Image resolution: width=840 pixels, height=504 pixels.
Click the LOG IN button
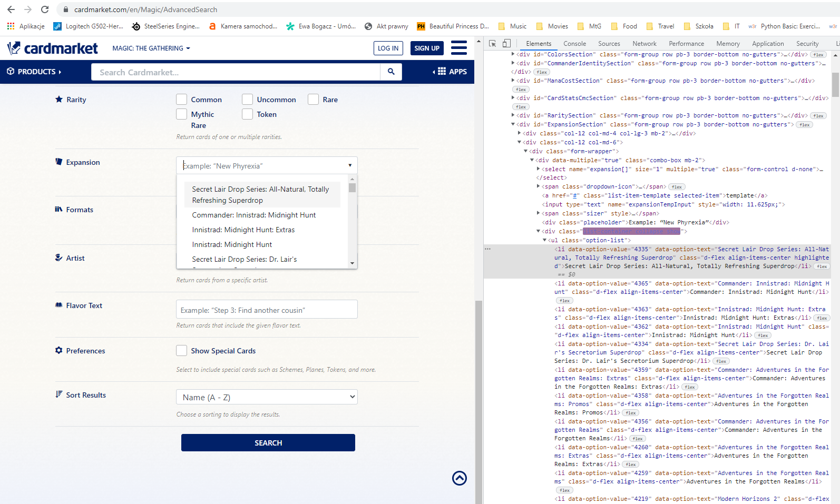click(x=388, y=48)
